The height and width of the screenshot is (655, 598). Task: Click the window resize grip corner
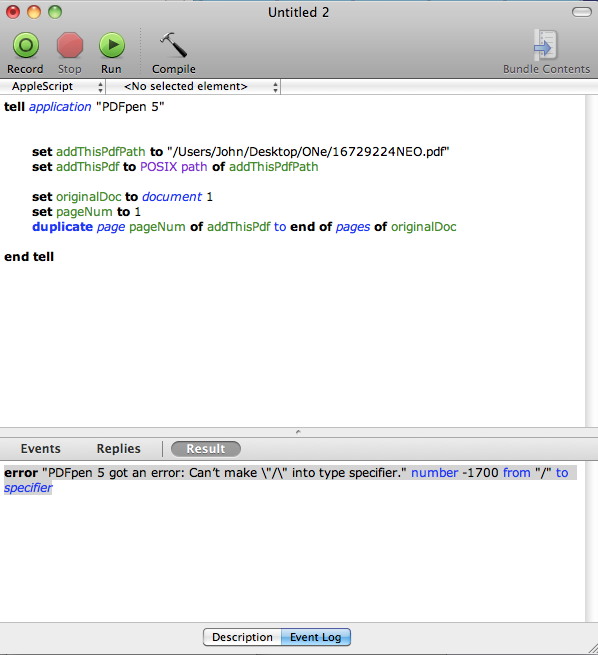pos(592,649)
